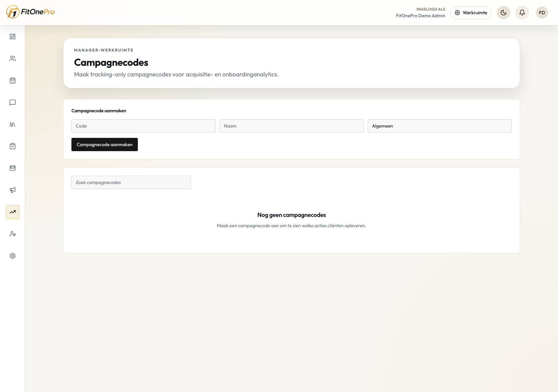The width and height of the screenshot is (558, 392).
Task: Focus the Code input field
Action: tap(143, 126)
